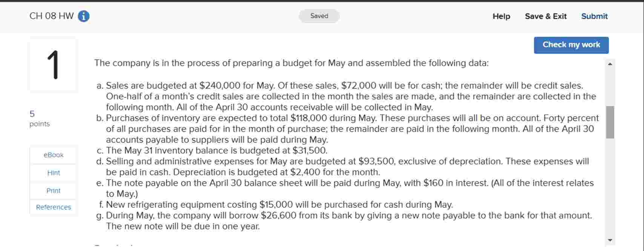Open the Help menu item
644x251 pixels.
click(501, 16)
